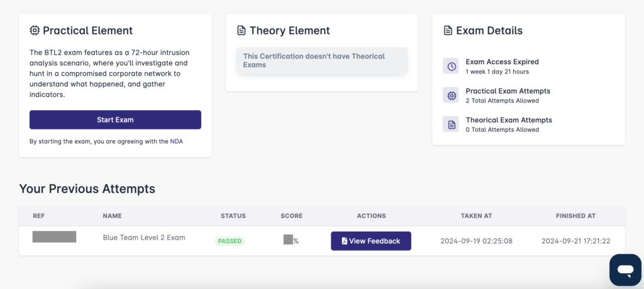Click the document icon beside Exam Details

point(448,30)
